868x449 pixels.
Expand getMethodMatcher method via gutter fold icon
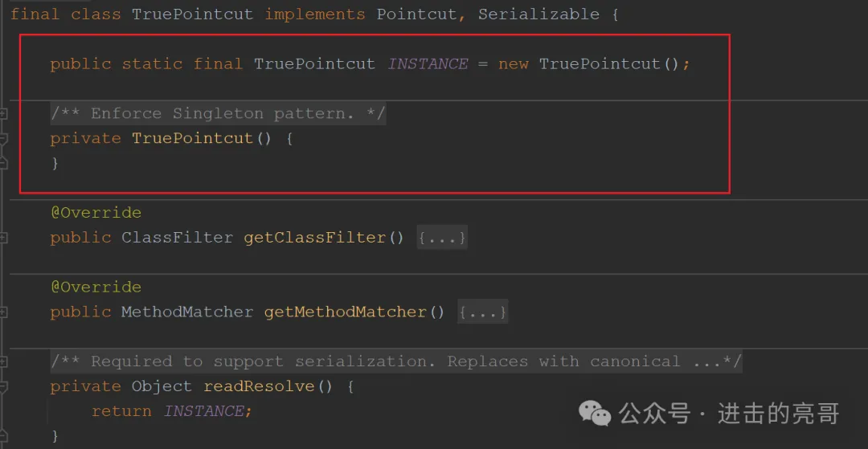coord(3,312)
